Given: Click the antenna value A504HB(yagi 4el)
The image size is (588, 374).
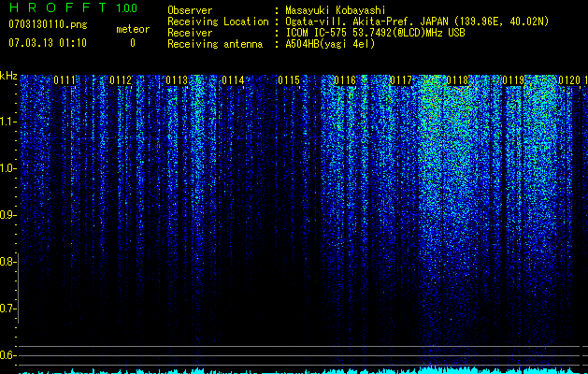Looking at the screenshot, I should pyautogui.click(x=330, y=44).
